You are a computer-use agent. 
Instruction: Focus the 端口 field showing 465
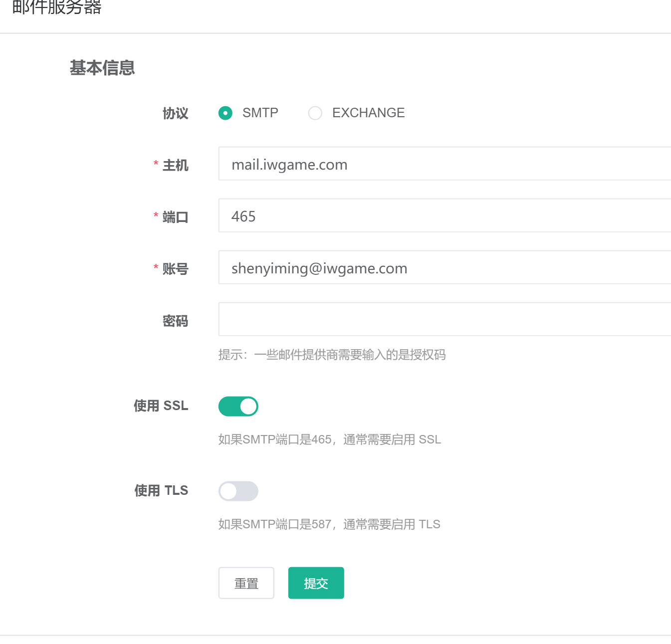[444, 216]
